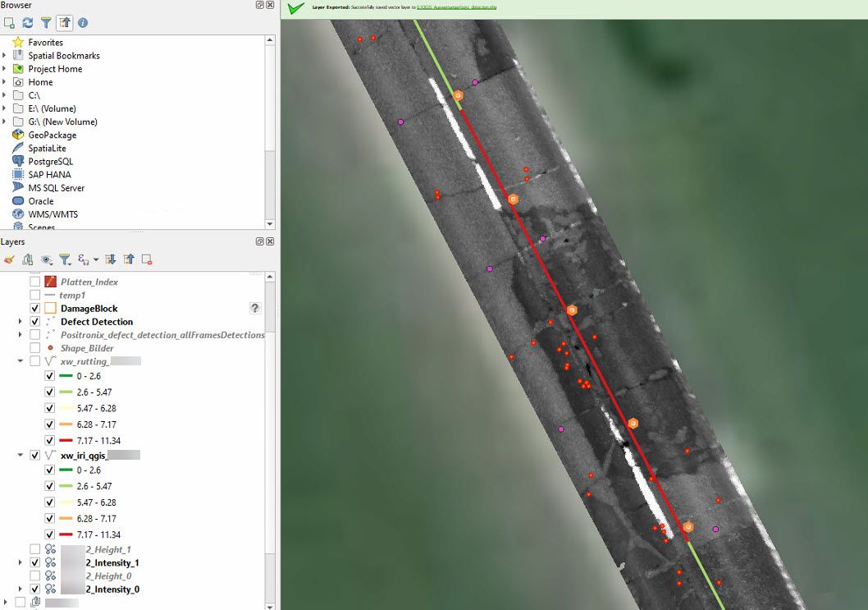Click Layers panel scroll up arrow
868x610 pixels.
coord(270,276)
